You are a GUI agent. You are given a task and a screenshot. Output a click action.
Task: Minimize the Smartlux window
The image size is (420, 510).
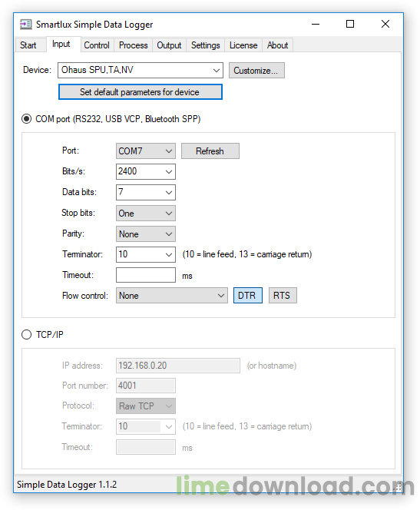[316, 24]
